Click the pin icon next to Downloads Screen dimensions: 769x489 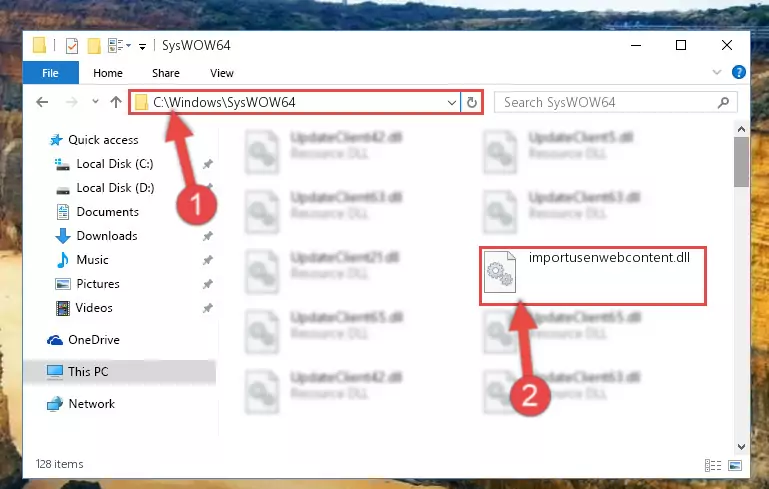point(208,236)
